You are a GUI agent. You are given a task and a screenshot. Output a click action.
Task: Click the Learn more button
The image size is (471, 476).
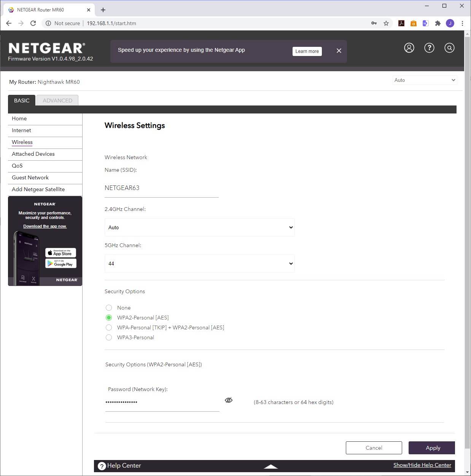pos(307,51)
